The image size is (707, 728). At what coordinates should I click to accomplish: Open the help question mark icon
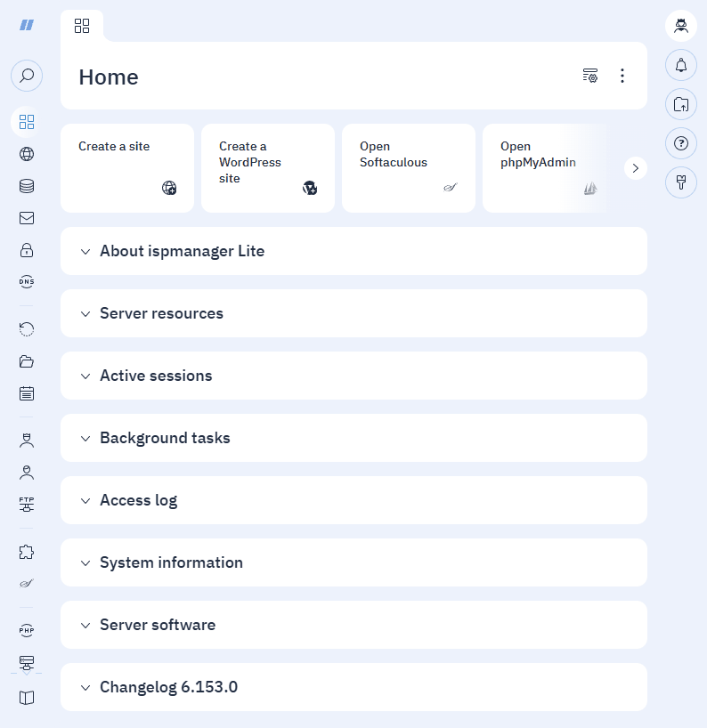pyautogui.click(x=681, y=143)
